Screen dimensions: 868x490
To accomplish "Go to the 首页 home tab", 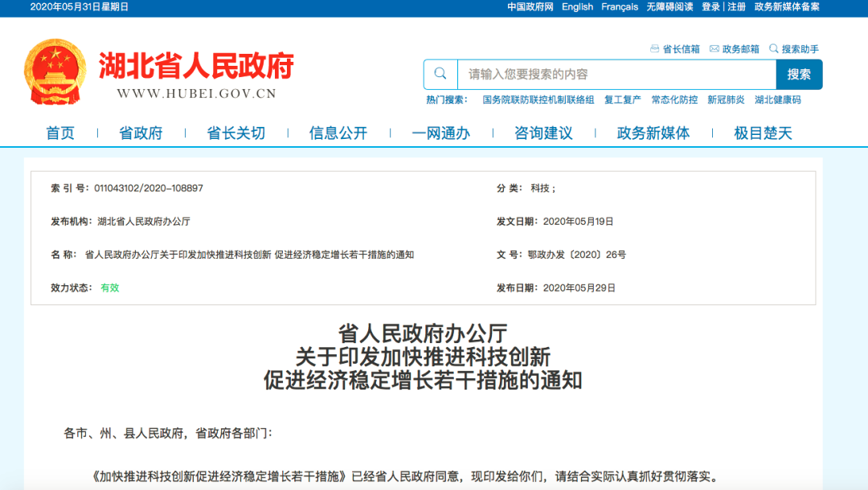I will [60, 133].
